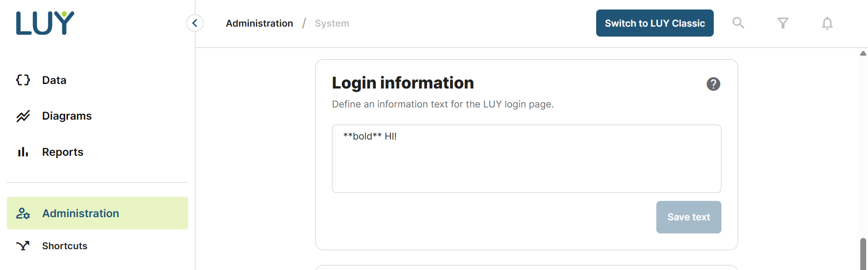The image size is (868, 270).
Task: Go to the Administration breadcrumb
Action: (x=259, y=23)
